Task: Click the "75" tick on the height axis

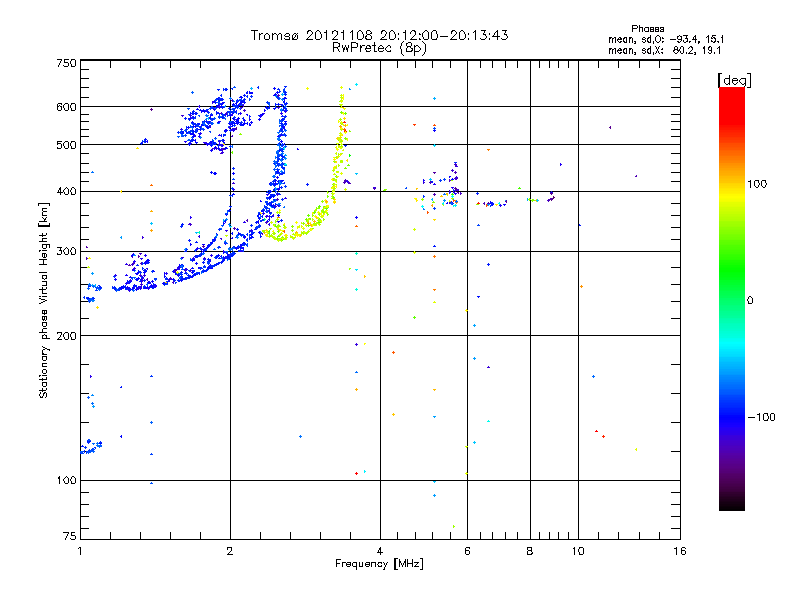Action: 70,536
